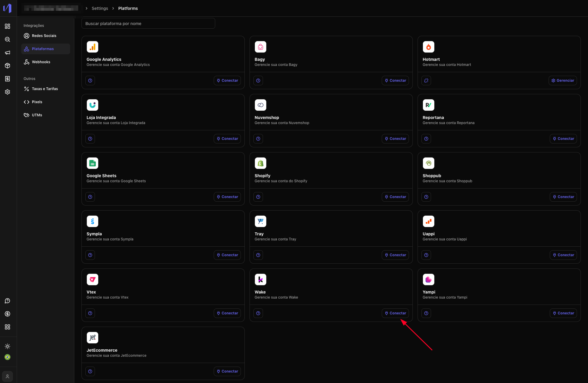
Task: Open the support chat icon in sidebar
Action: (7, 301)
